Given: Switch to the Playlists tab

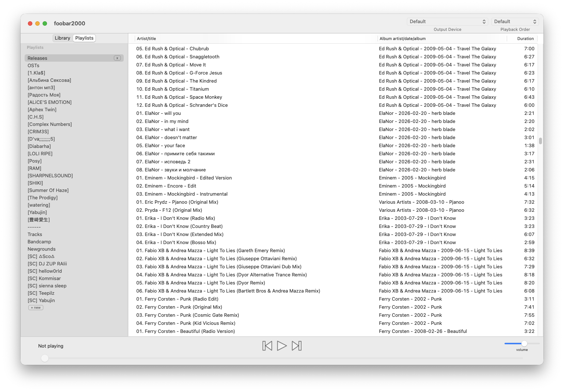Looking at the screenshot, I should 84,38.
